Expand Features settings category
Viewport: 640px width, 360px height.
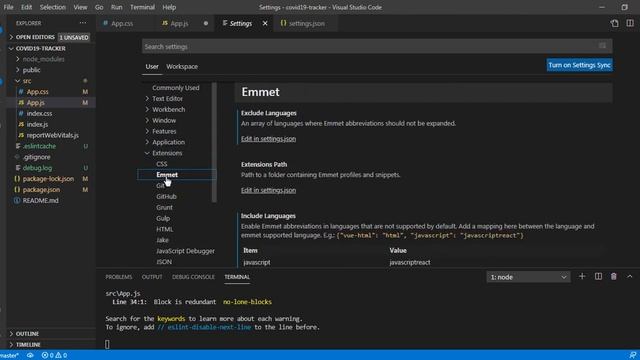click(x=164, y=131)
